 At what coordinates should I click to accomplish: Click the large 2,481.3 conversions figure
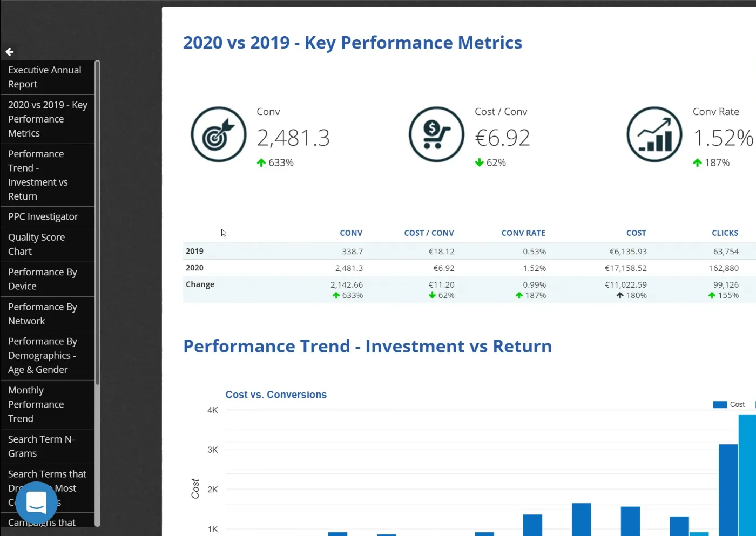click(293, 138)
